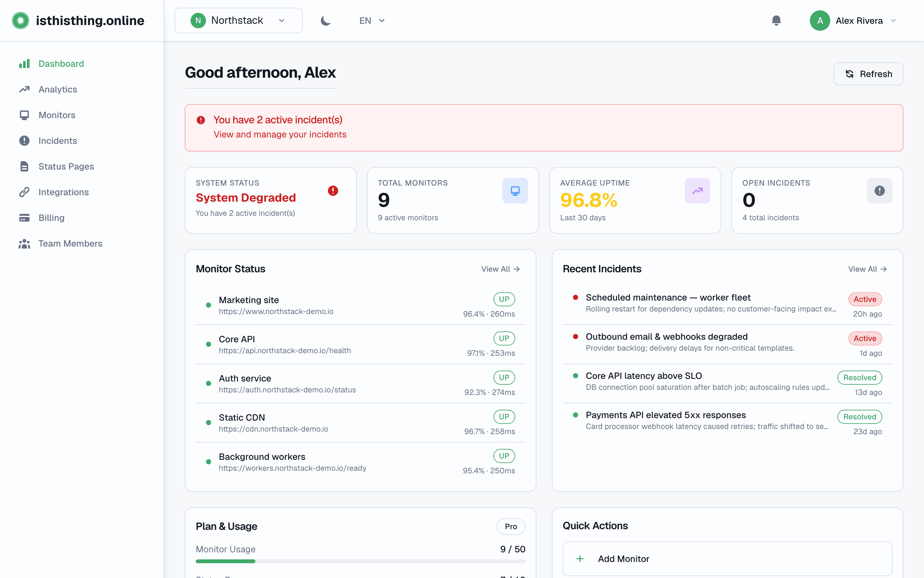This screenshot has height=578, width=924.
Task: Click the You have 2 active incident(s) banner title
Action: click(278, 120)
